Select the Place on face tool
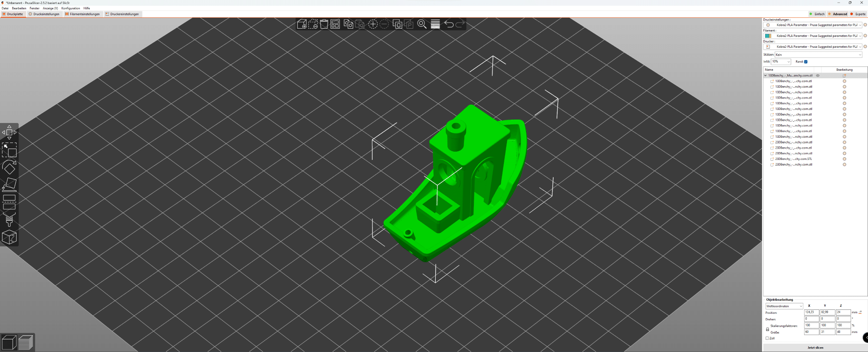868x352 pixels. (x=9, y=185)
